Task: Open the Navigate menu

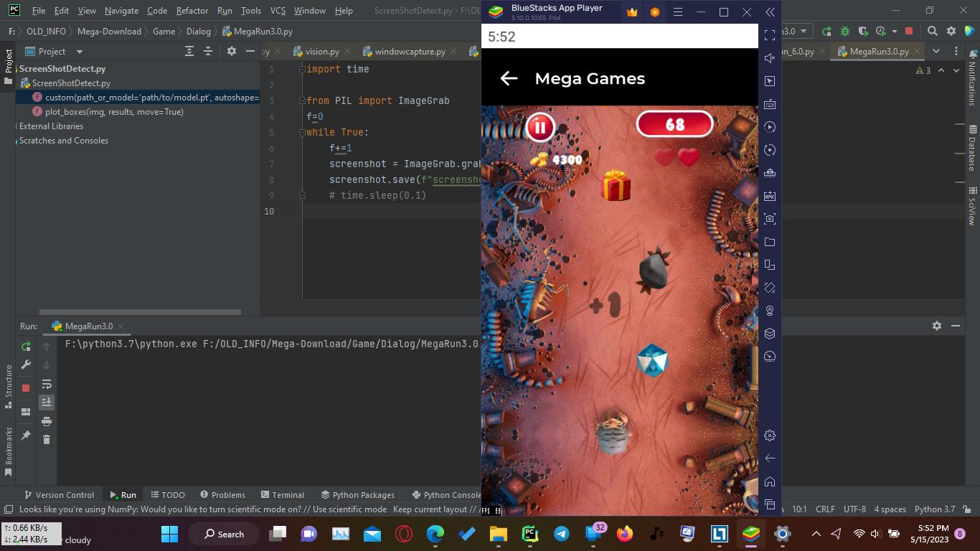Action: point(121,11)
